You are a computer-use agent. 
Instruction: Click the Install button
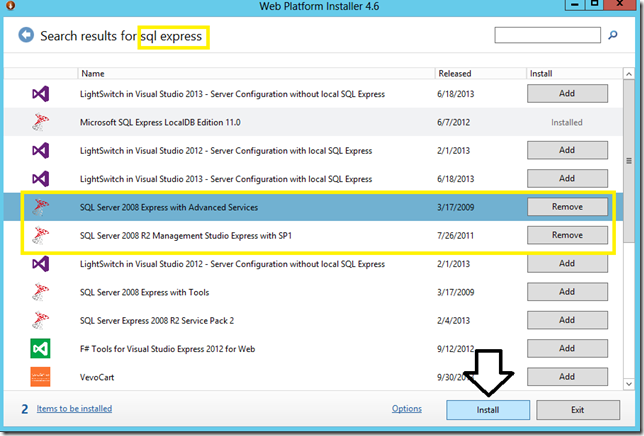pyautogui.click(x=488, y=410)
